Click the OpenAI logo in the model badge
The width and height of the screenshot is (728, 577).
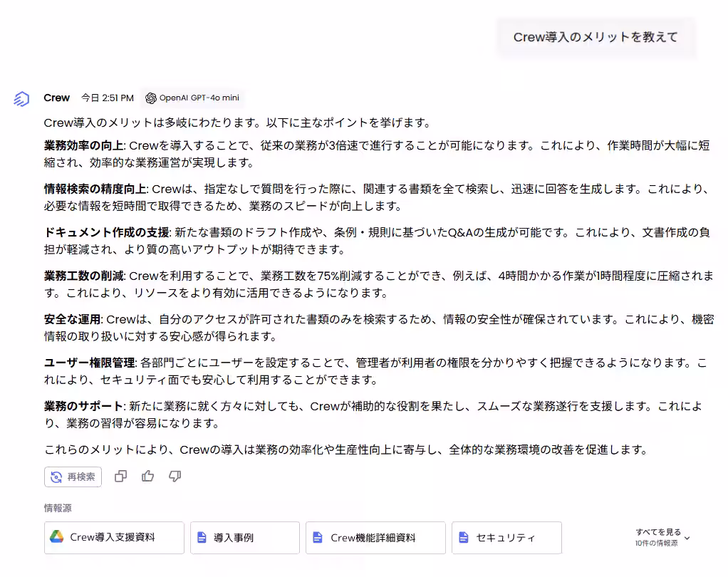(x=151, y=98)
